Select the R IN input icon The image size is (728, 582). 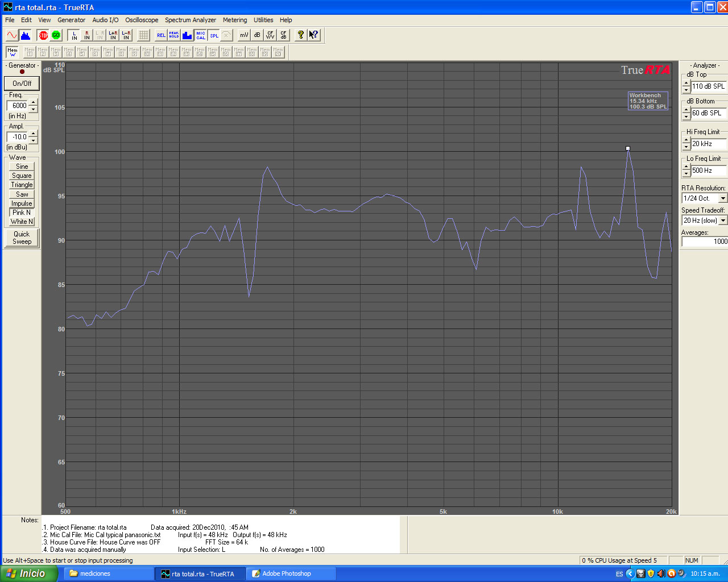point(87,35)
